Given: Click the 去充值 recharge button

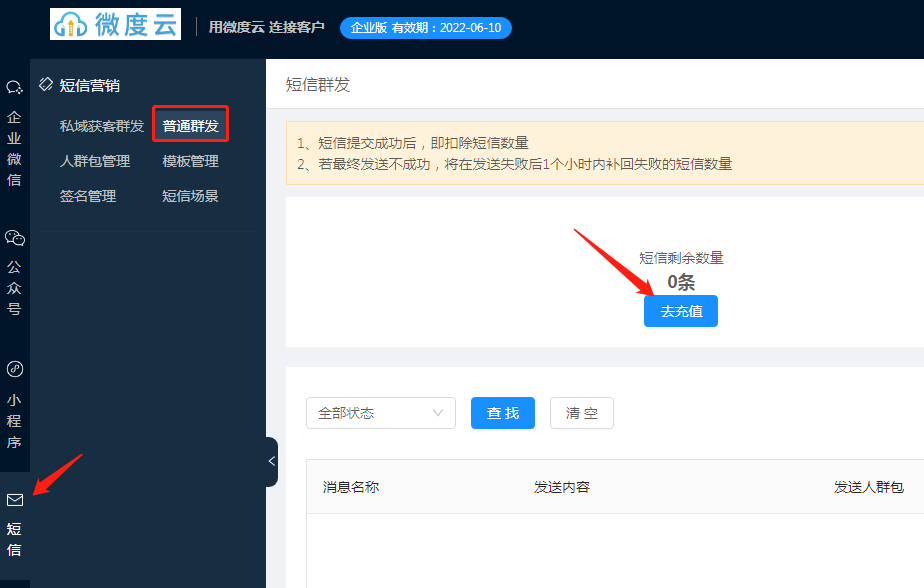Looking at the screenshot, I should [x=681, y=311].
